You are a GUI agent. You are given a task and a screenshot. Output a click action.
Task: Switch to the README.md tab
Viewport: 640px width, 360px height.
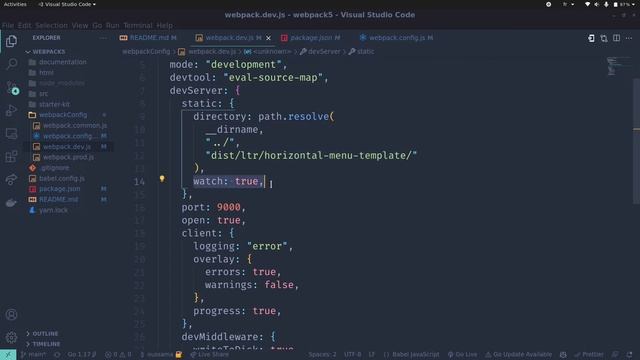tap(148, 38)
